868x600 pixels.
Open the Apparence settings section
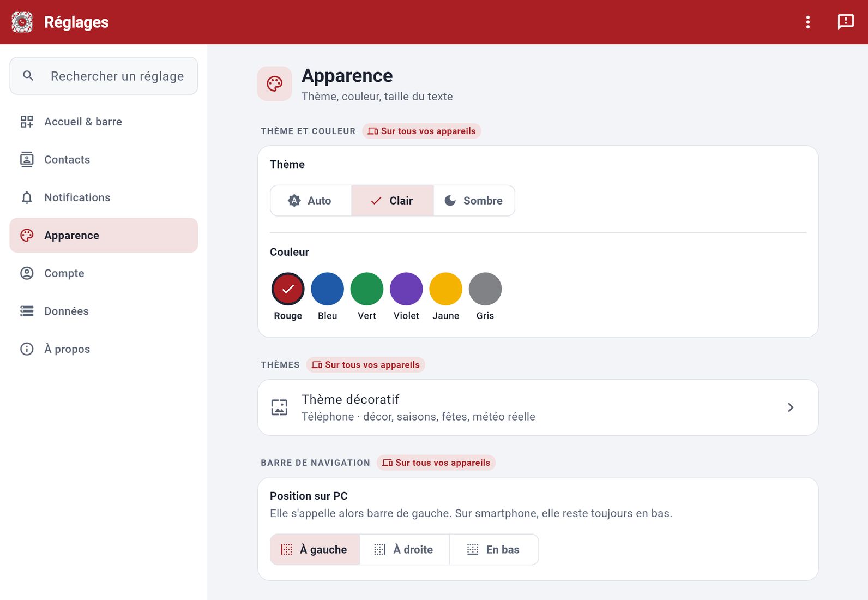tap(104, 235)
